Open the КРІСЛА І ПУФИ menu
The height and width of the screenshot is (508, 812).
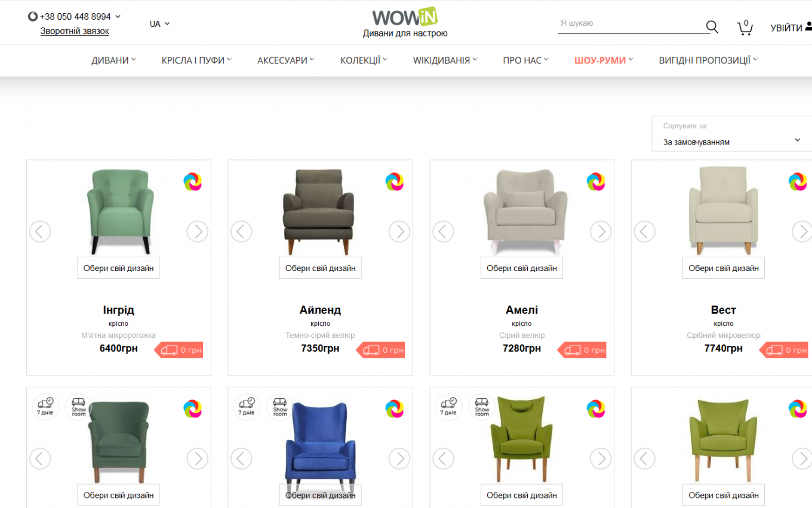[196, 60]
